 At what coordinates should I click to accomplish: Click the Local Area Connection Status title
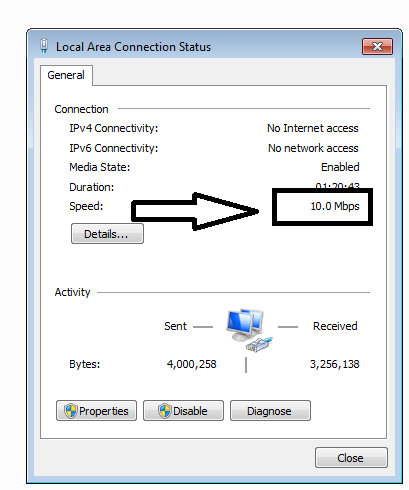(133, 47)
